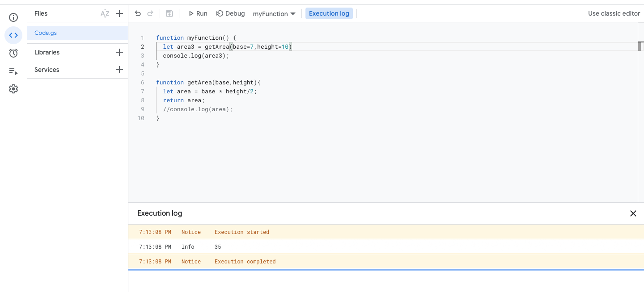Open Project Settings gear icon
The height and width of the screenshot is (292, 644).
coord(13,89)
